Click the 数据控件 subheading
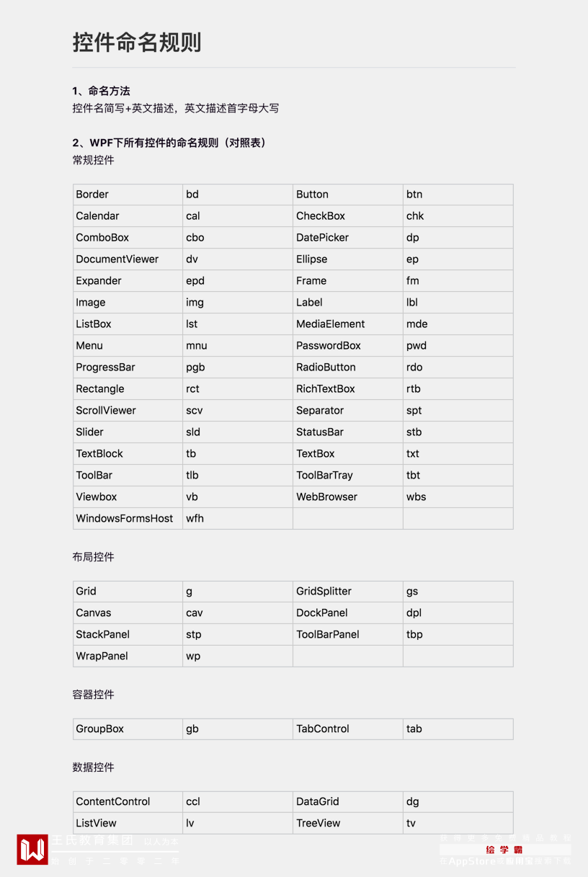The image size is (588, 877). point(93,767)
